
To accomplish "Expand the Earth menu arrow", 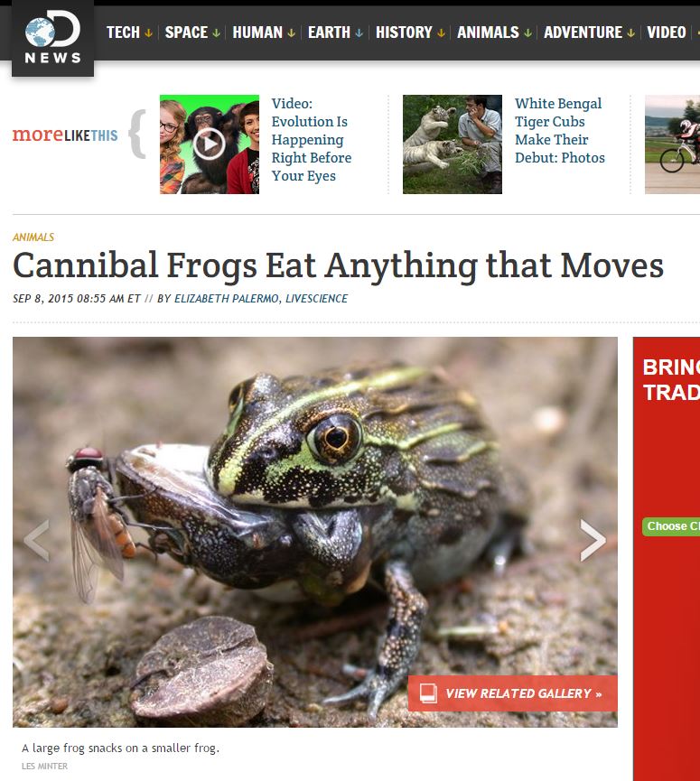I will [x=359, y=33].
